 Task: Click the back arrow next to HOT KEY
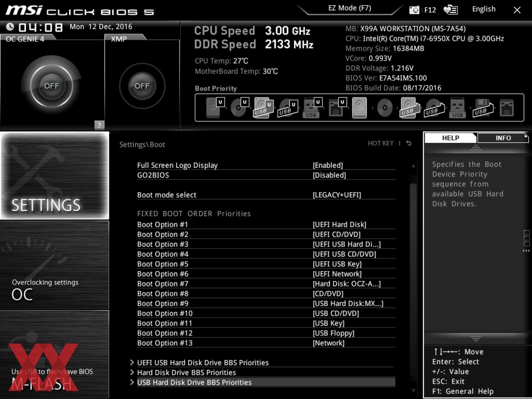tap(408, 143)
